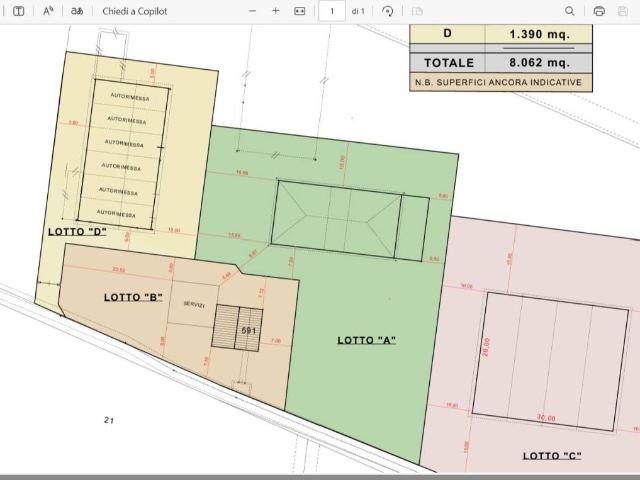The height and width of the screenshot is (480, 640).
Task: Open the table of contents panel icon
Action: (x=18, y=11)
